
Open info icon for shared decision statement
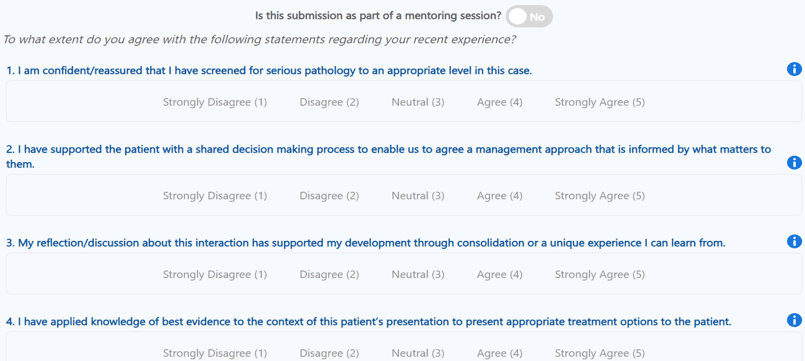pos(794,163)
